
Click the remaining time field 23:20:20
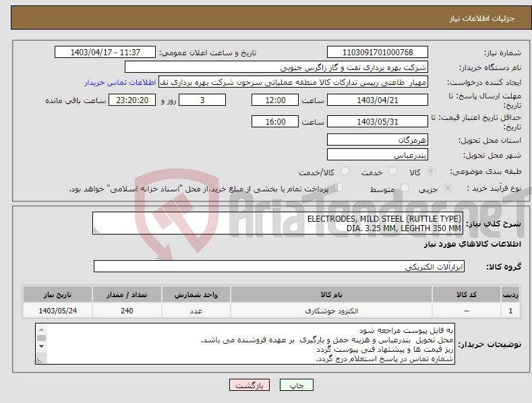tap(132, 100)
